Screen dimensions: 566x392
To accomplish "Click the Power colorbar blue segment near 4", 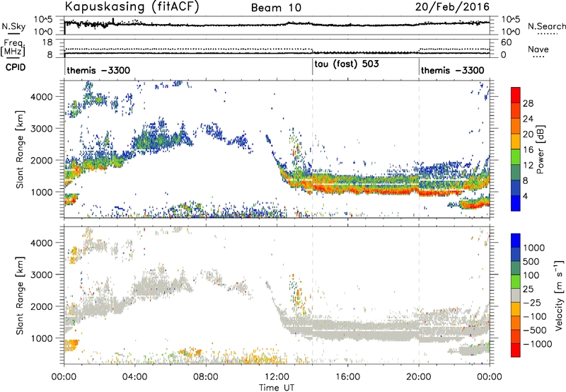I will click(x=516, y=203).
